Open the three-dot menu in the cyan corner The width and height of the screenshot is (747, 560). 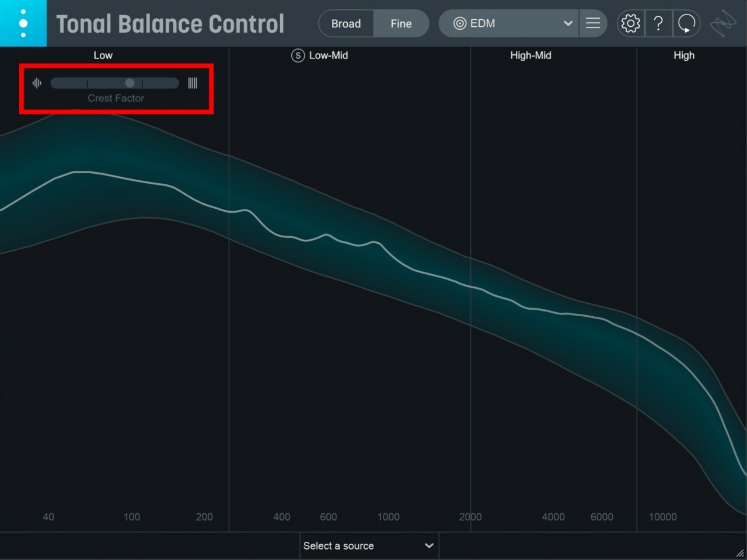point(23,23)
